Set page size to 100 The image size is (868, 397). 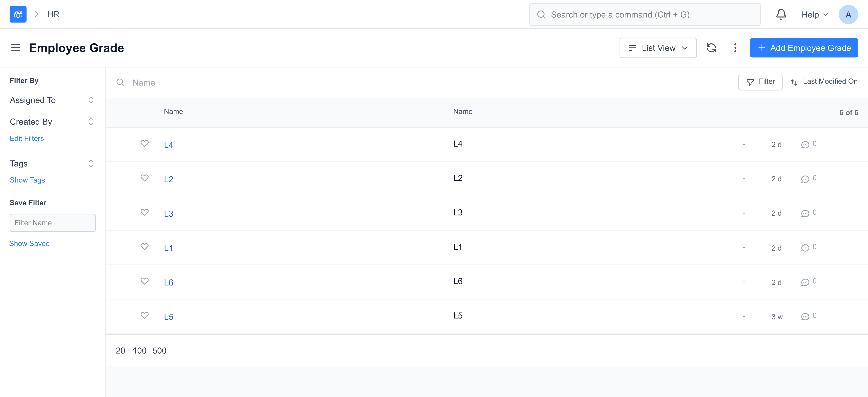coord(139,351)
